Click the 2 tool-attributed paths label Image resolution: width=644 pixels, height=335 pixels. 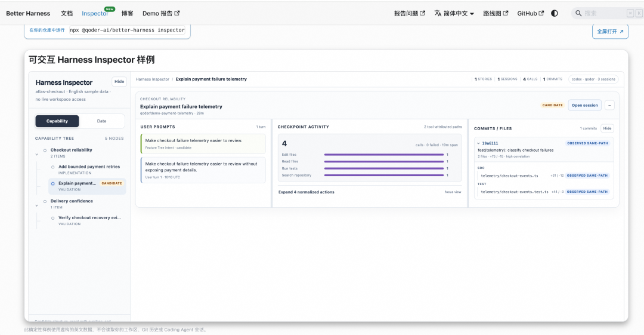point(442,127)
